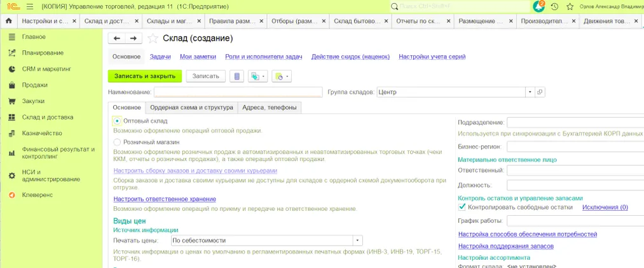Viewport: 644px width, 268px height.
Task: Open the notifications bell icon
Action: [538, 6]
